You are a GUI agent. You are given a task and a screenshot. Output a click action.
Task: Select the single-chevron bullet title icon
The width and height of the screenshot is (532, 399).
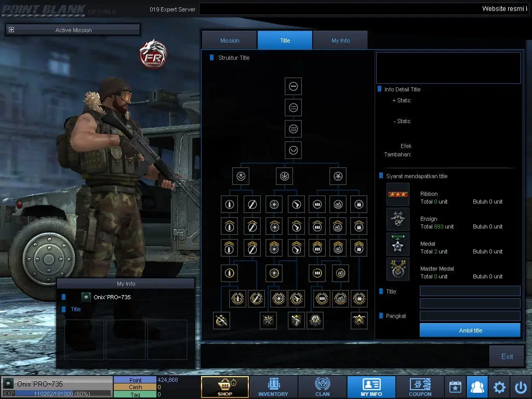point(229,227)
